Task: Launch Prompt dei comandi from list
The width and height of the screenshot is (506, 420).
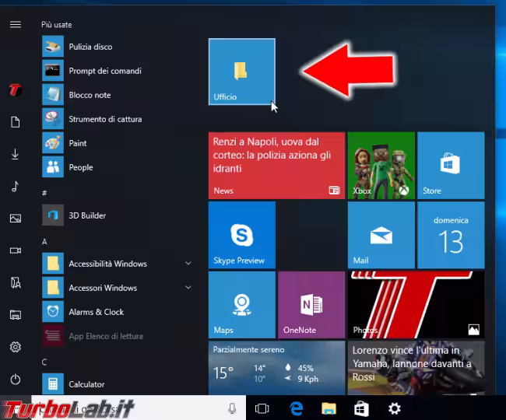Action: tap(105, 71)
